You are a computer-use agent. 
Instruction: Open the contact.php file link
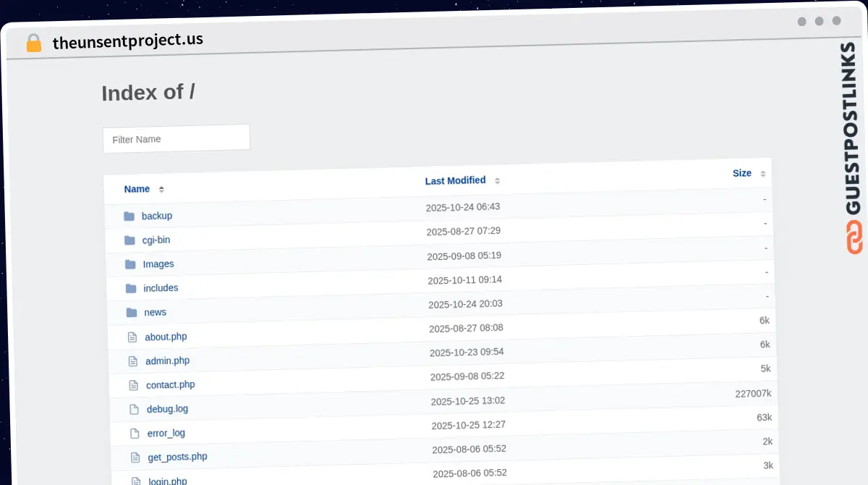click(x=170, y=385)
